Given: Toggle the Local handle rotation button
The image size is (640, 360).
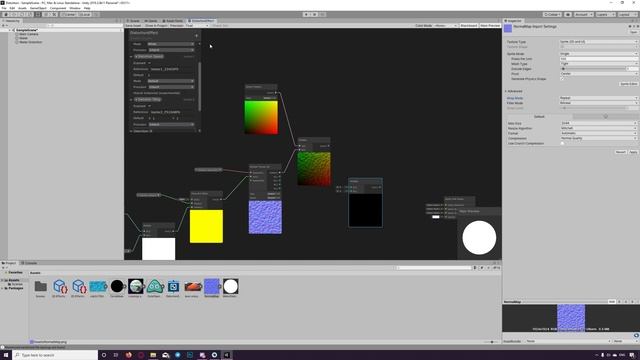Looking at the screenshot, I should pos(84,14).
